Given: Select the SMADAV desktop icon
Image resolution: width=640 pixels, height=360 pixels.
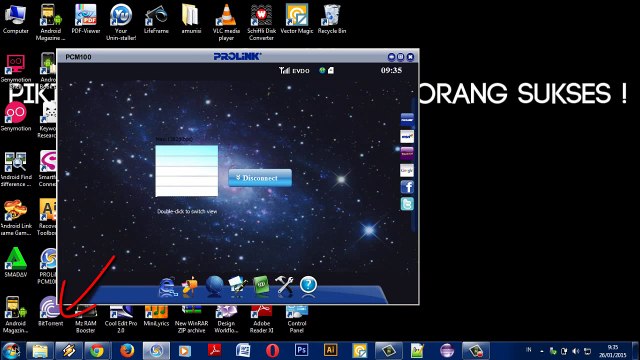Looking at the screenshot, I should click(x=16, y=263).
